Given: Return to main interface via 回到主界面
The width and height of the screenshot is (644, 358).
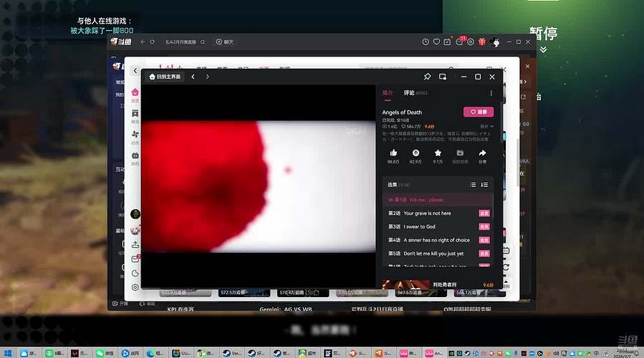Looking at the screenshot, I should coord(165,77).
